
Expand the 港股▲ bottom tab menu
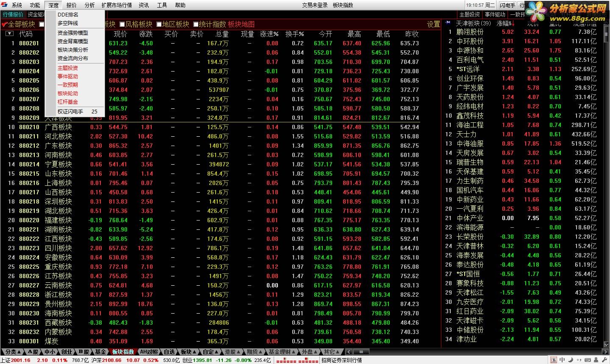(233, 352)
